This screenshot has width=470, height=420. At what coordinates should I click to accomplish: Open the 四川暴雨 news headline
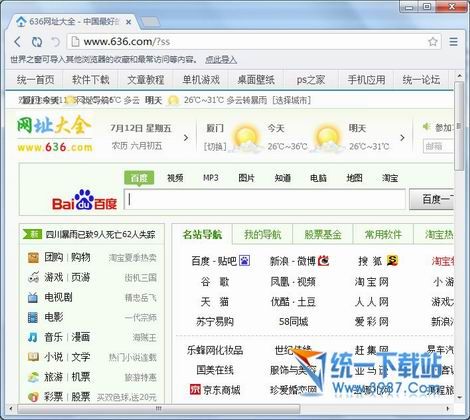click(100, 234)
